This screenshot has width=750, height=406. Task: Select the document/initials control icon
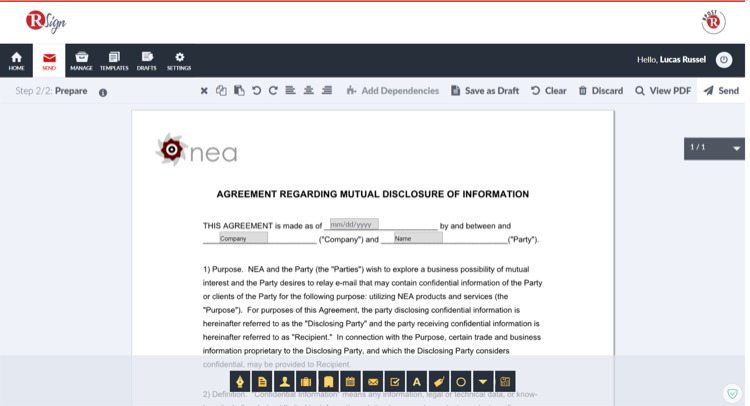point(262,382)
